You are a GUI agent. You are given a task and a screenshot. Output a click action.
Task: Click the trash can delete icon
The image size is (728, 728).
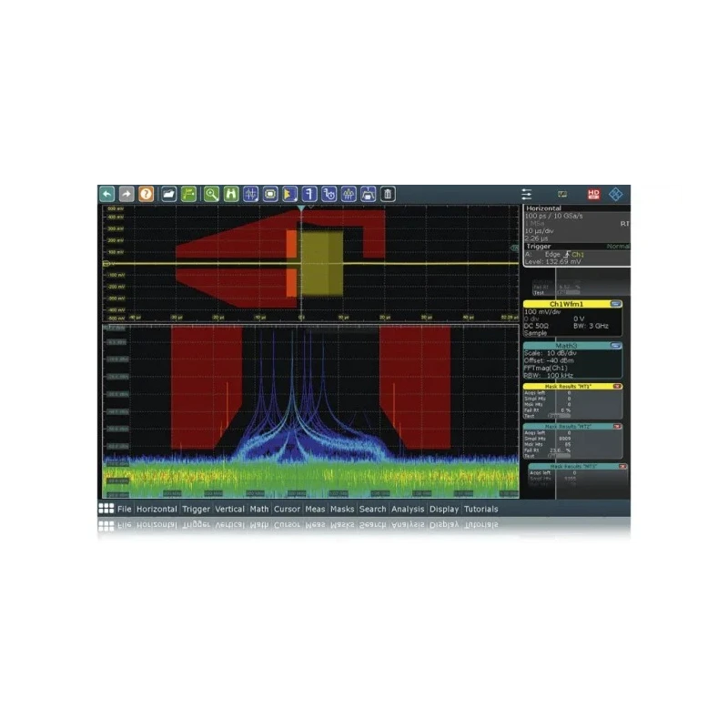click(388, 194)
